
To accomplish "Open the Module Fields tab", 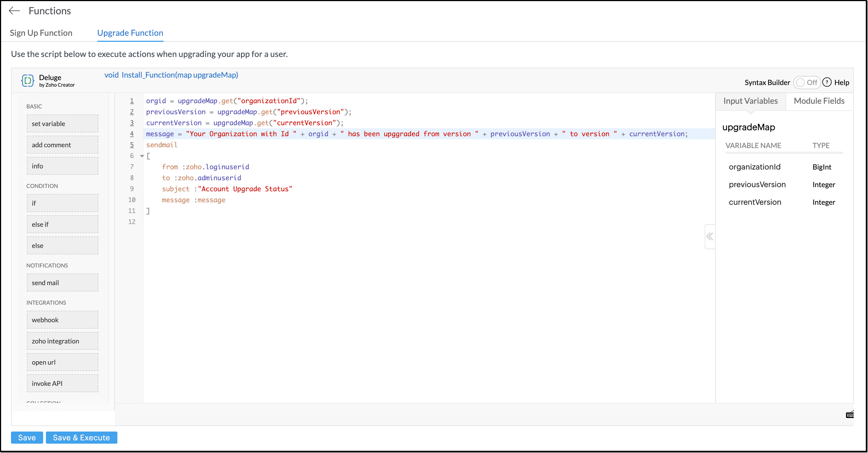I will tap(819, 101).
